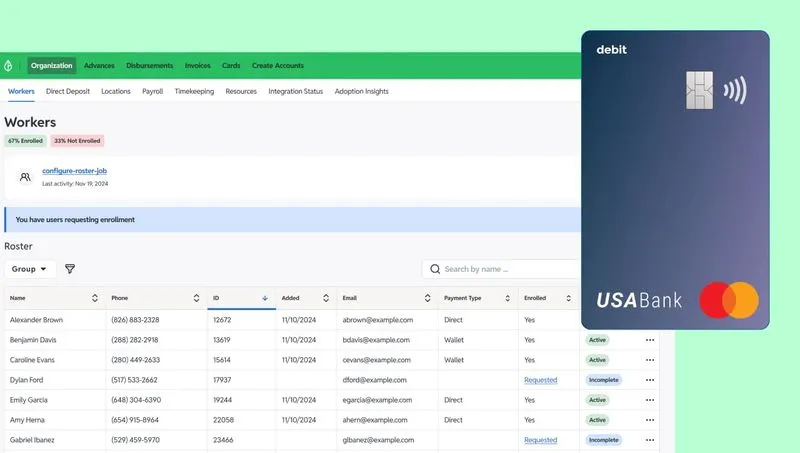
Task: Switch to the Direct Deposit tab
Action: point(69,92)
